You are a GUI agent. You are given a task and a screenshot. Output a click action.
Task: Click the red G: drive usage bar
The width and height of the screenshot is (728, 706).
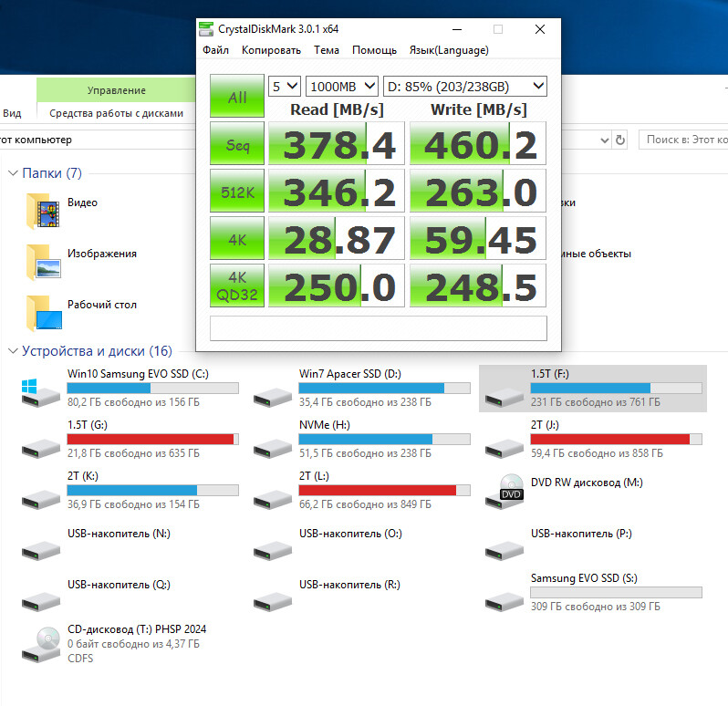152,439
